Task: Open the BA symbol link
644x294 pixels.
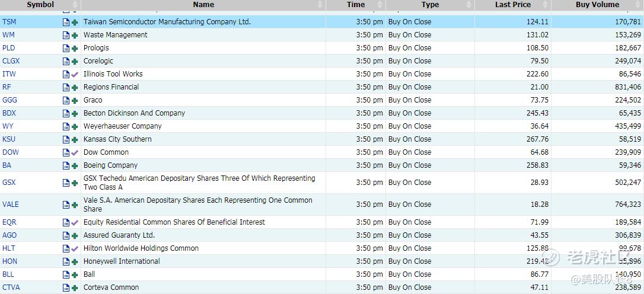Action: click(x=7, y=165)
